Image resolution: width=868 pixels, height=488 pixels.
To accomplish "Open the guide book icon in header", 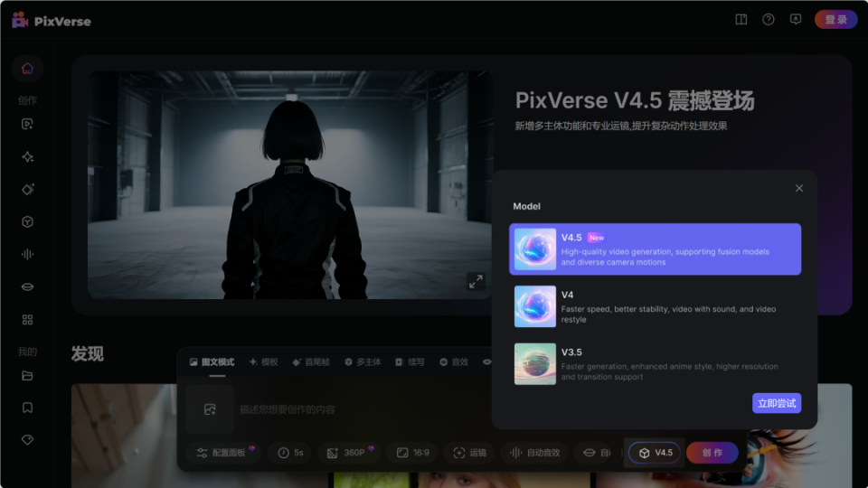I will [x=741, y=20].
